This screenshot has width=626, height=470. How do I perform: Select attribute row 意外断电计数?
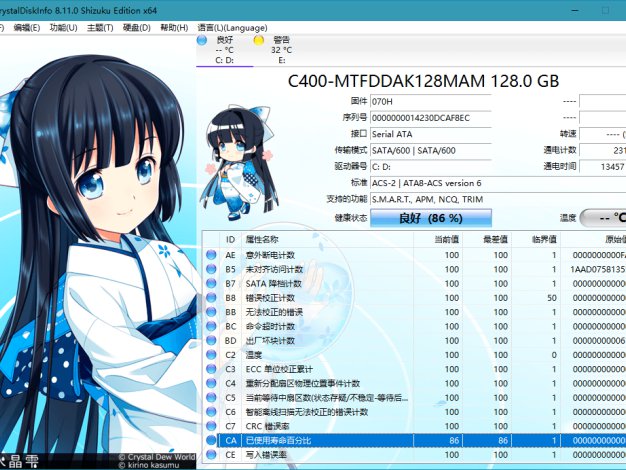(414, 255)
